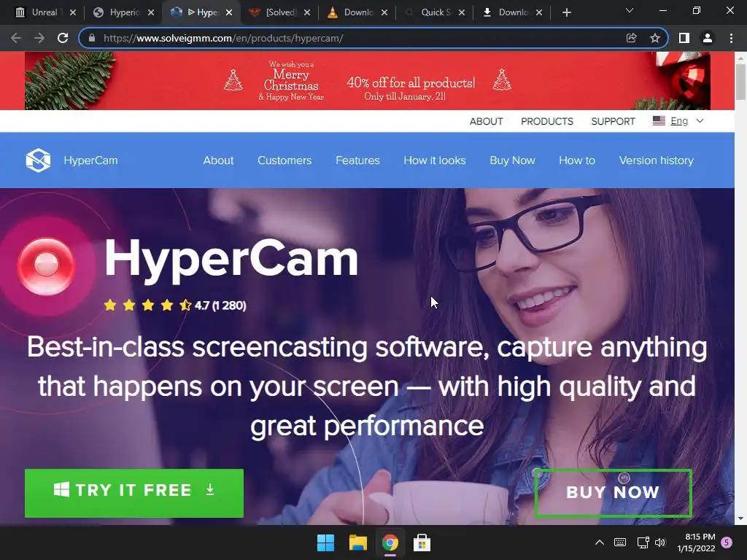Open the notifications badge showing 5
This screenshot has height=560, width=747.
(727, 542)
